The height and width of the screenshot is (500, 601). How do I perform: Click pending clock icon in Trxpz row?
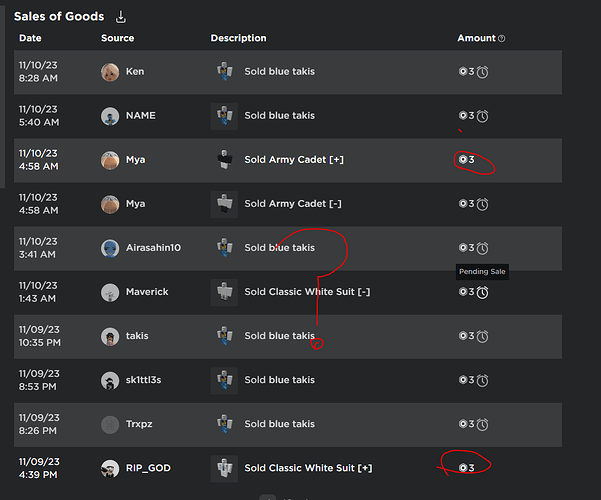pyautogui.click(x=482, y=424)
